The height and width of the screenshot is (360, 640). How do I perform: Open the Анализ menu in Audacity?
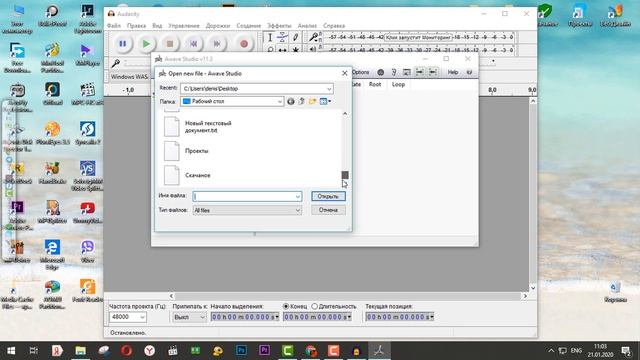307,25
